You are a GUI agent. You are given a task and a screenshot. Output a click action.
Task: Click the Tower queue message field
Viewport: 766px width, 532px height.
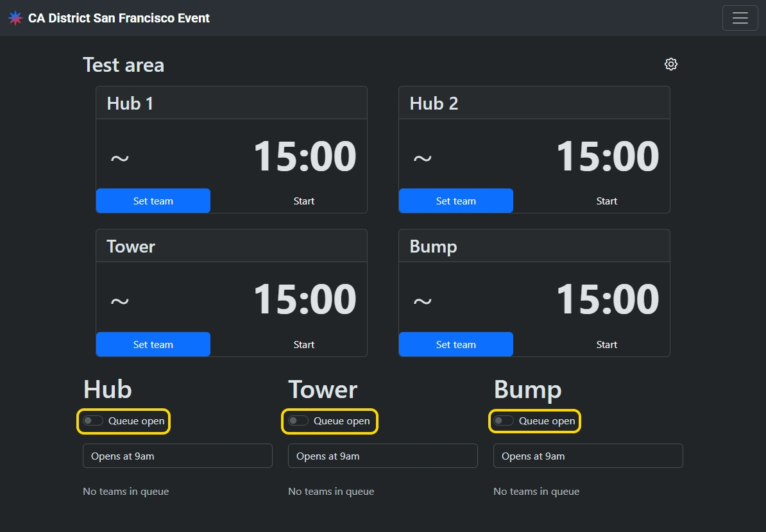383,456
